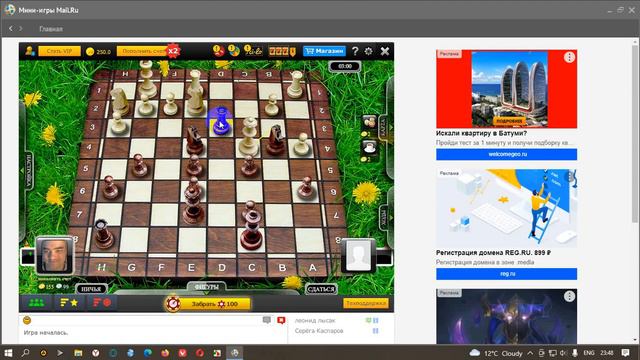
Task: Click the 'Стать VIP' button
Action: coord(59,51)
